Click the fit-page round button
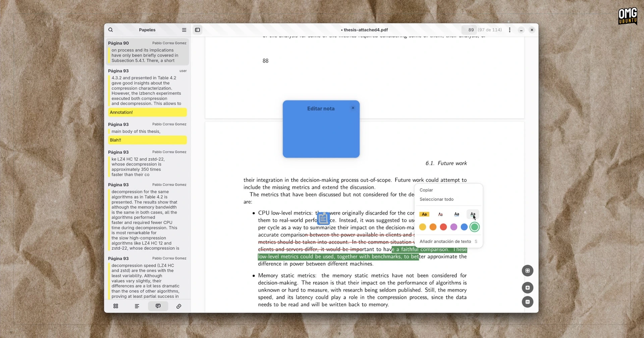644x338 pixels. 528,271
